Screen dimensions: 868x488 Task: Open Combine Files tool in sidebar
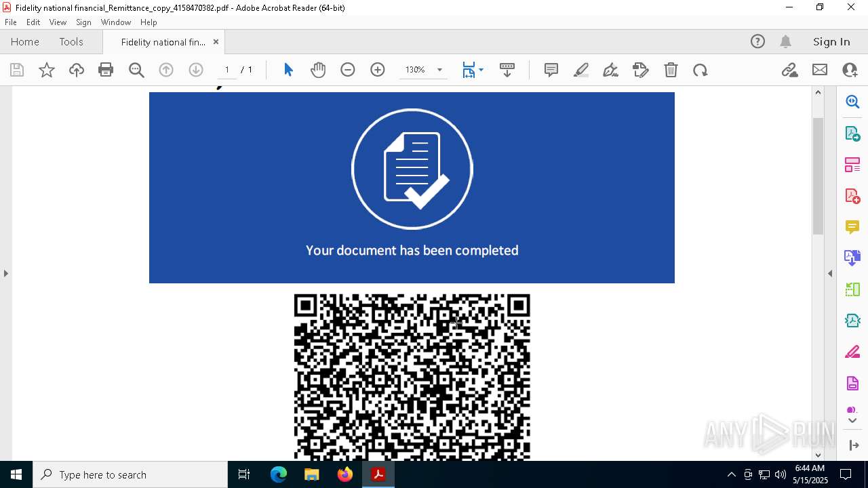[852, 258]
